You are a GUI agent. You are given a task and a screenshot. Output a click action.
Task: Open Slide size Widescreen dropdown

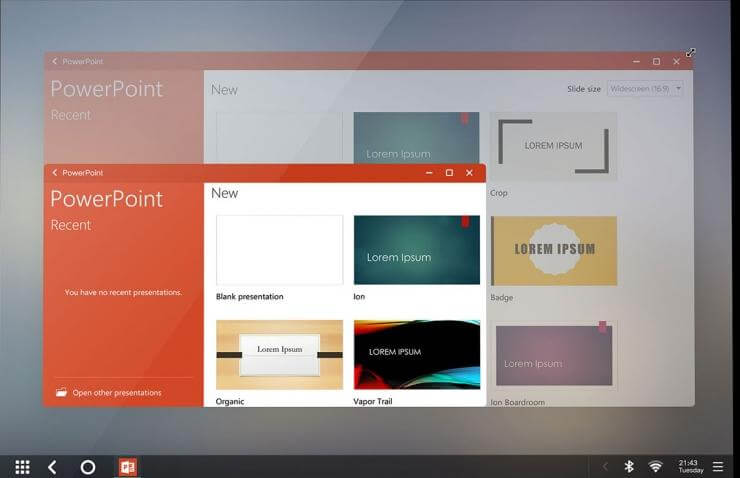[x=645, y=89]
